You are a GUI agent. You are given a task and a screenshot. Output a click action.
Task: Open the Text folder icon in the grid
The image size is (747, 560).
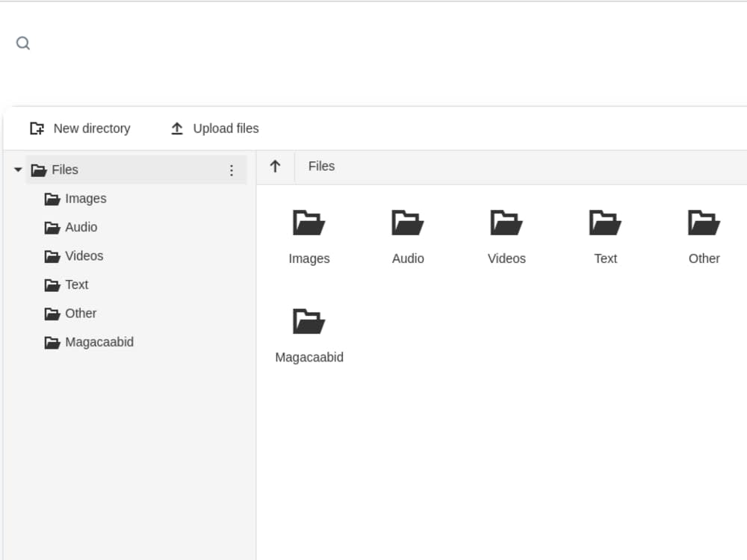pyautogui.click(x=604, y=222)
